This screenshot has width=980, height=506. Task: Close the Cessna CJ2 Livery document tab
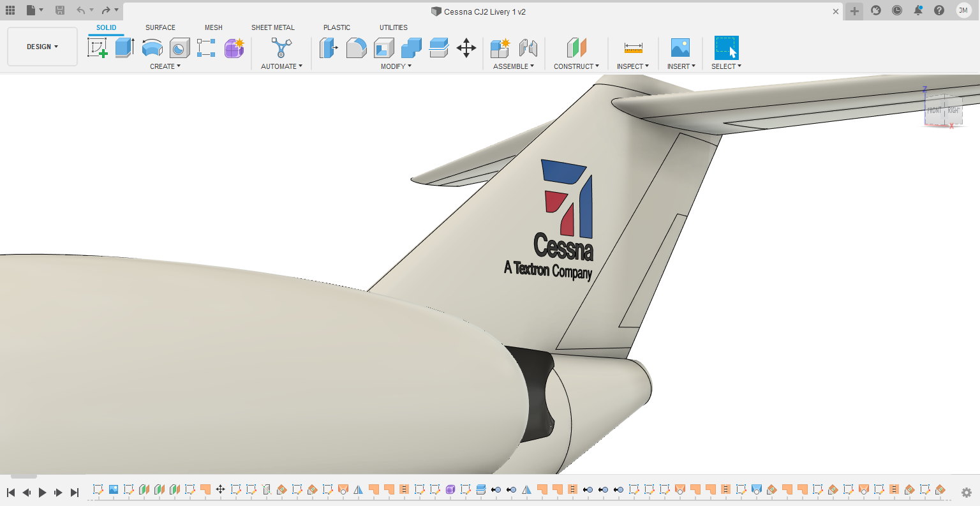836,11
